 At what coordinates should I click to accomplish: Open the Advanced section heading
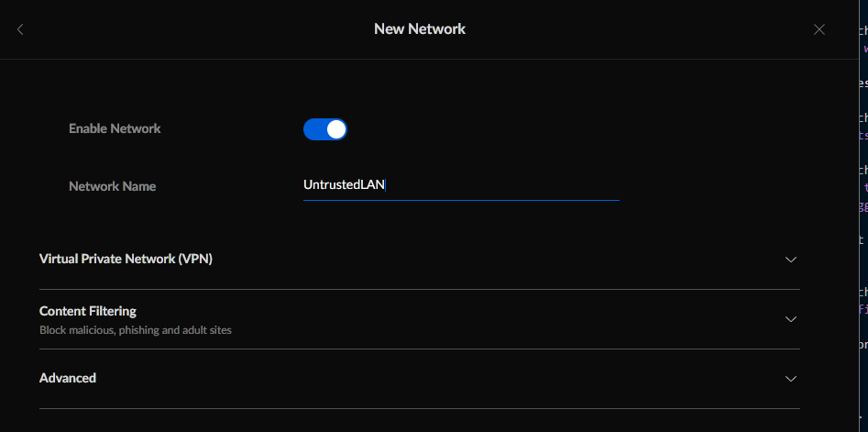click(x=68, y=378)
